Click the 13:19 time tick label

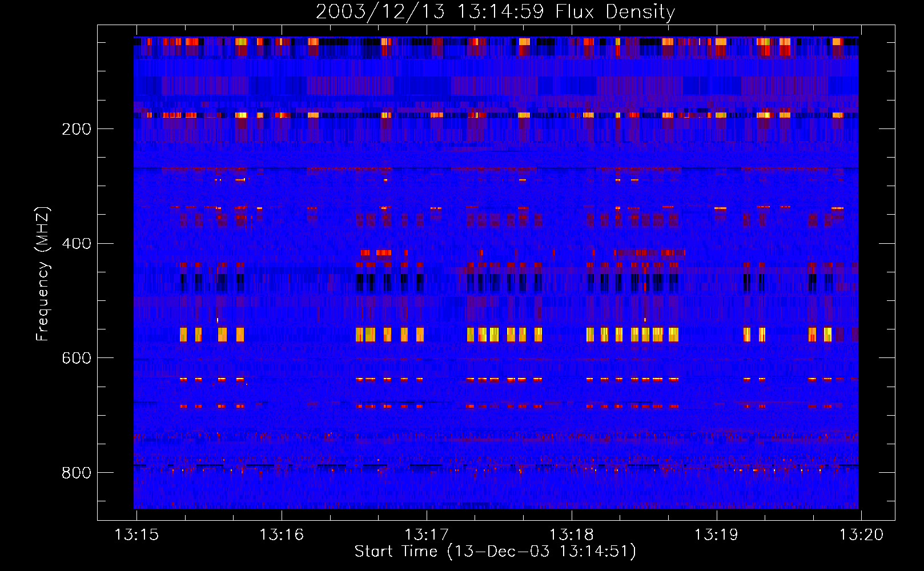pyautogui.click(x=716, y=534)
